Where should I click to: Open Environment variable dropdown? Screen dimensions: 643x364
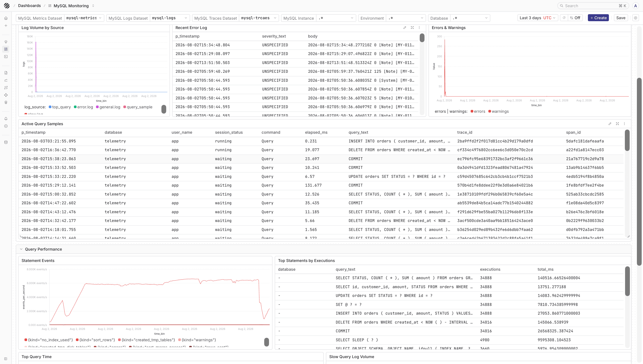coord(405,18)
